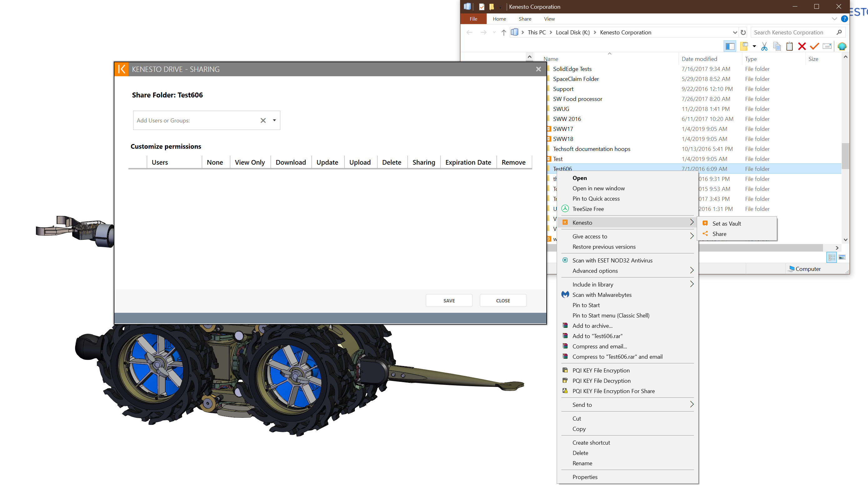Open dropdown arrow next to folder options icon

pos(754,46)
